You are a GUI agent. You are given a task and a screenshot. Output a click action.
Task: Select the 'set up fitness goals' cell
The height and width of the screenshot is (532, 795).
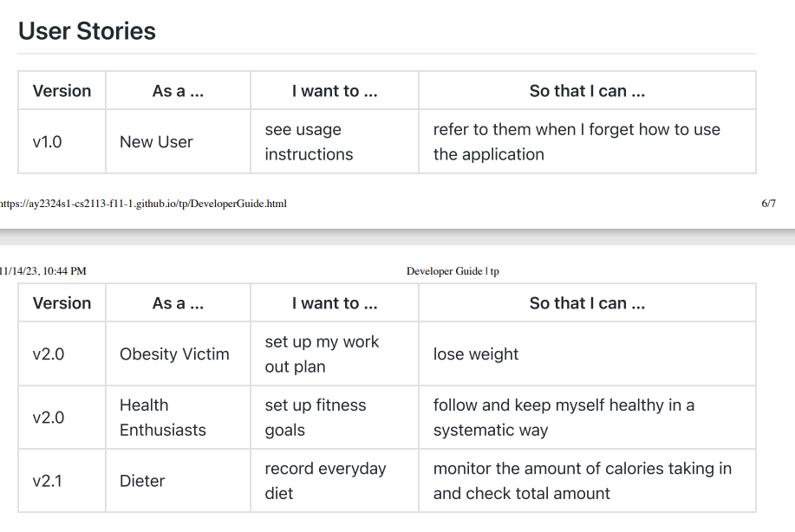[x=316, y=418]
